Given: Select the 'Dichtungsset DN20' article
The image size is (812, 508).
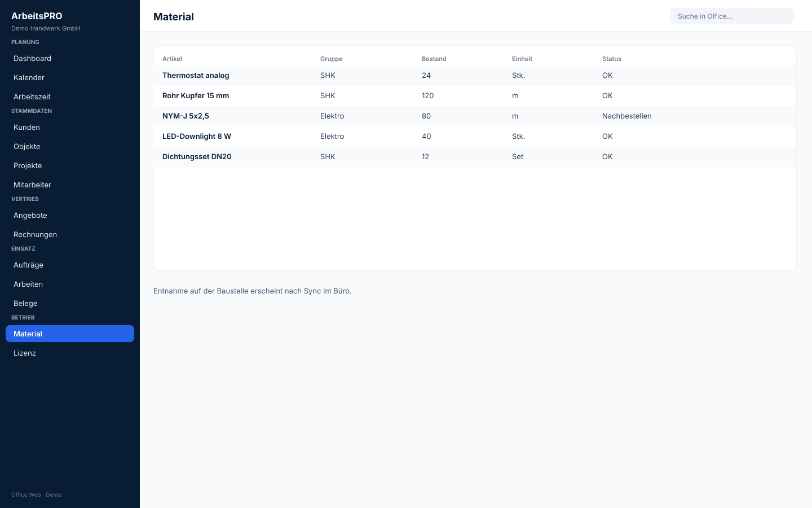Looking at the screenshot, I should click(197, 156).
